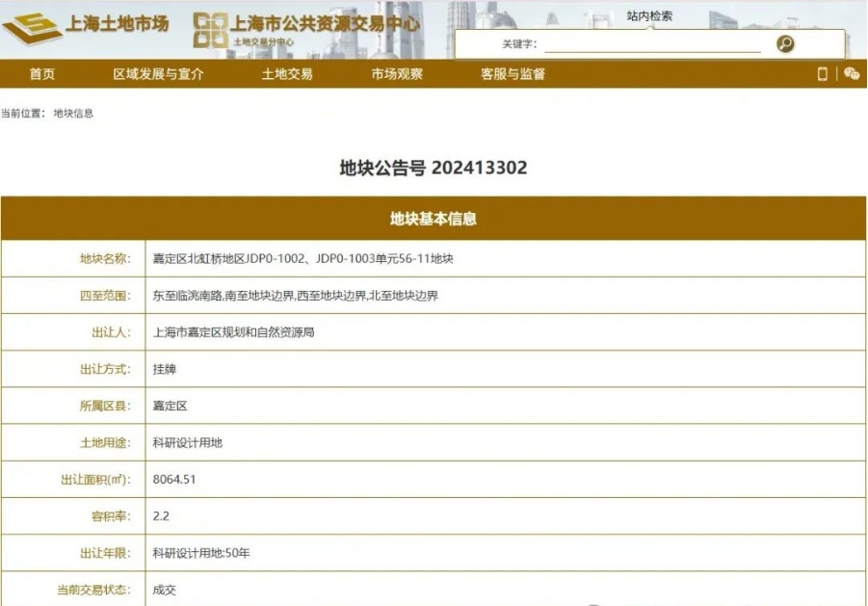Select the area value 8064.51
Viewport: 868px width, 606px height.
pyautogui.click(x=174, y=479)
